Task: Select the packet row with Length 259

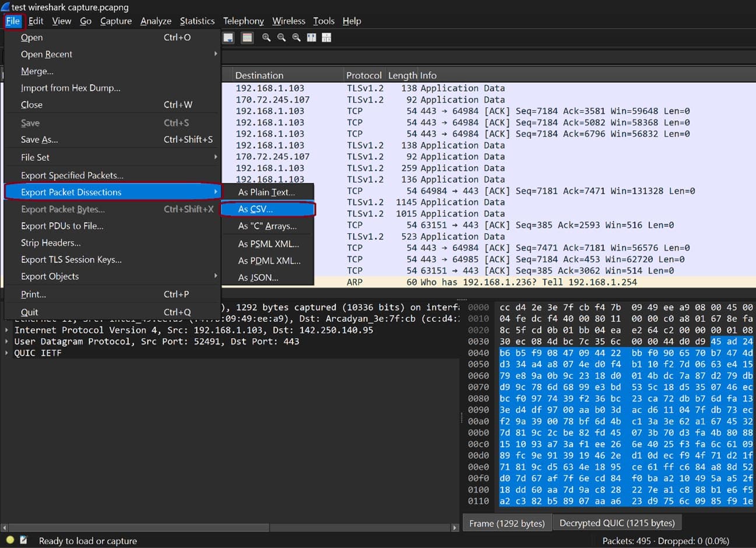Action: (x=488, y=168)
